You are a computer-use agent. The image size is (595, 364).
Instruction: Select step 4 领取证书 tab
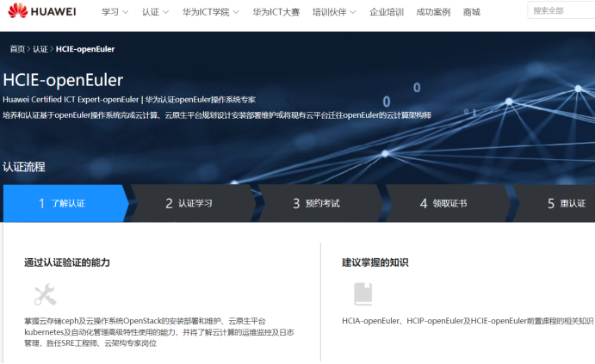point(448,203)
